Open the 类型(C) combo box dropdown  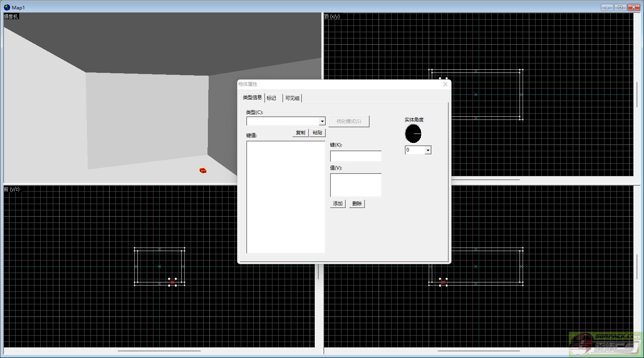pos(322,121)
